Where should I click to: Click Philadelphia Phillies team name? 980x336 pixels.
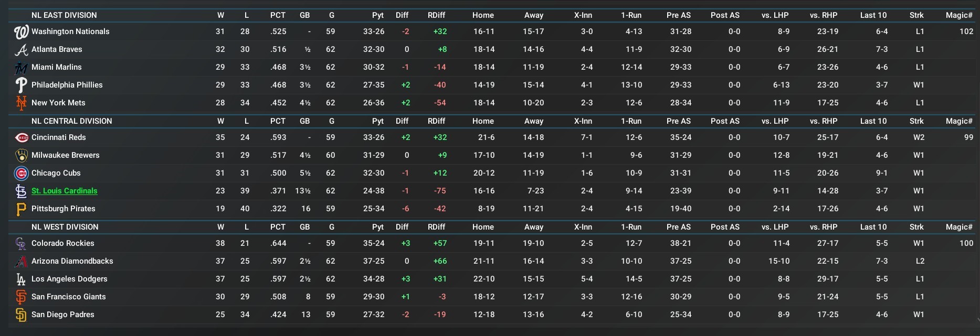pos(67,85)
